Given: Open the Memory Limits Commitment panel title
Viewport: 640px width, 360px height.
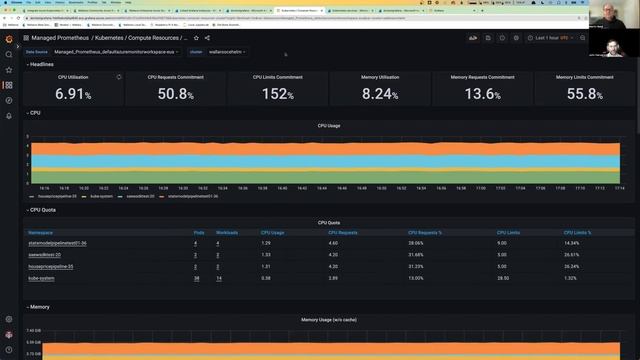Looking at the screenshot, I should (584, 77).
